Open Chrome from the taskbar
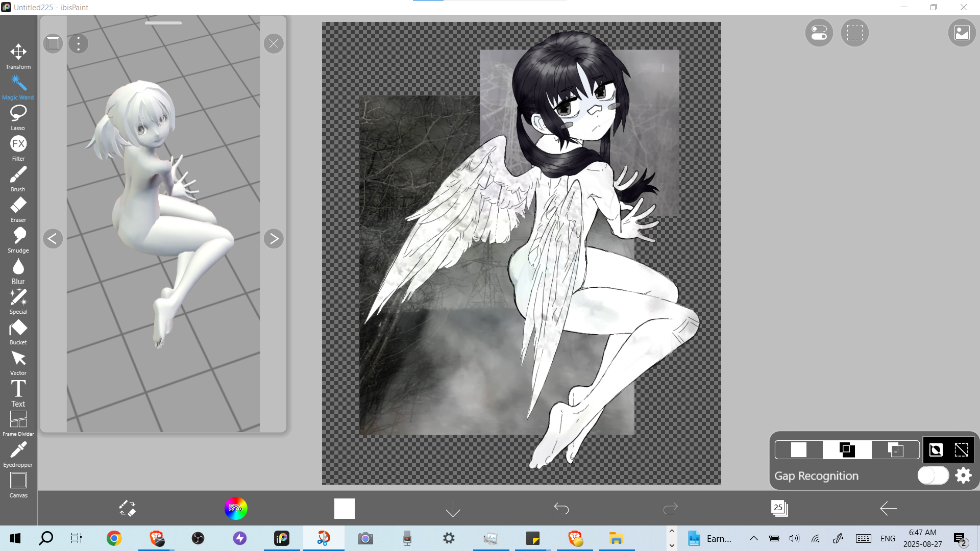Viewport: 980px width, 551px height. [x=114, y=538]
